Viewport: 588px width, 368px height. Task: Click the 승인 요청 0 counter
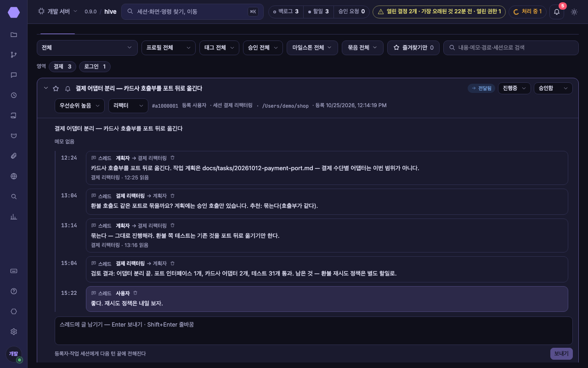[351, 11]
